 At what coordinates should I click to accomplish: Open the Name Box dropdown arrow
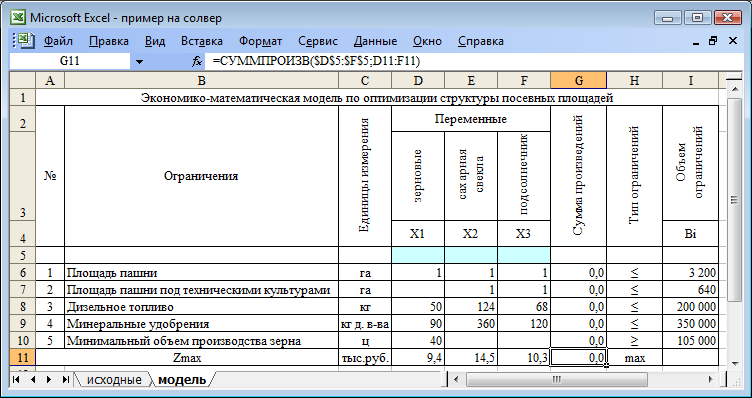tap(140, 61)
